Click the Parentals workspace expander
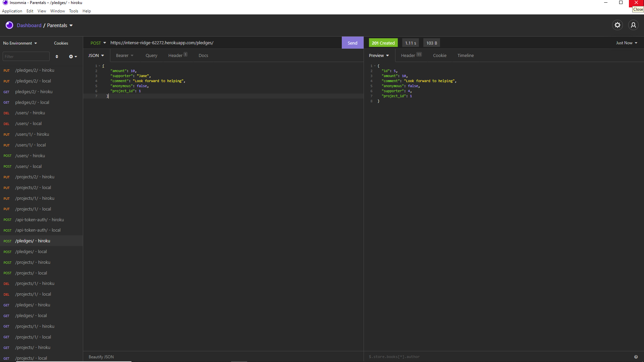Viewport: 644px width, 362px height. [70, 25]
